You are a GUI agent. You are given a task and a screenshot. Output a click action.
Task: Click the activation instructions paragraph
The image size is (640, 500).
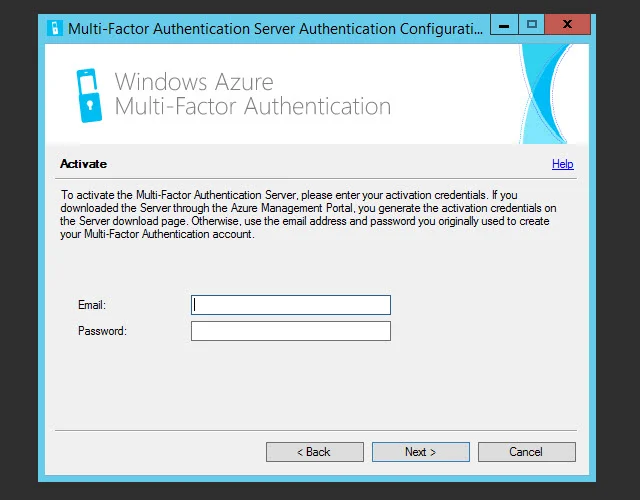click(x=308, y=215)
